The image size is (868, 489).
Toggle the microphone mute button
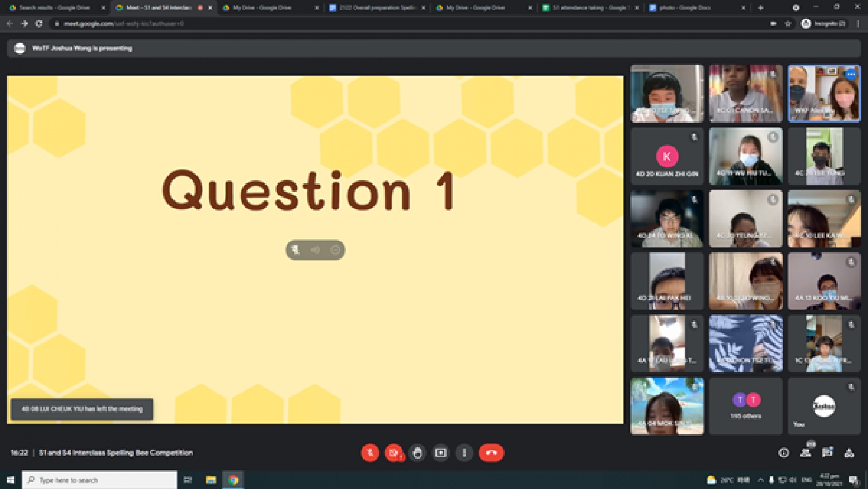(x=370, y=453)
